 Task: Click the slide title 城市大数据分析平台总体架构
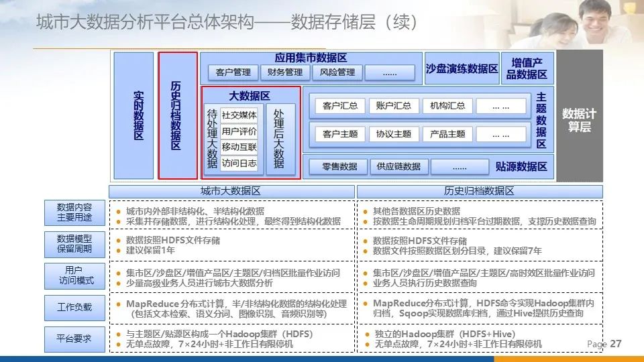point(145,21)
